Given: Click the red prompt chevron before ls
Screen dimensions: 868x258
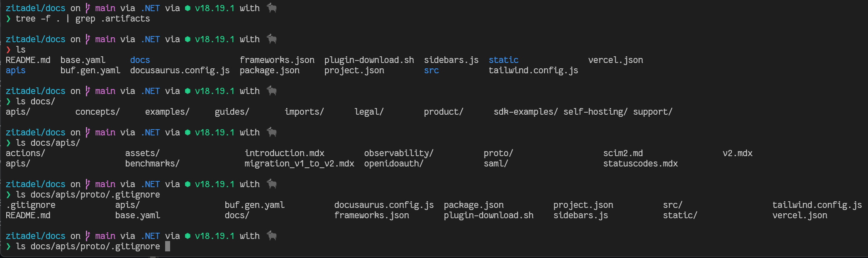Looking at the screenshot, I should coord(8,50).
